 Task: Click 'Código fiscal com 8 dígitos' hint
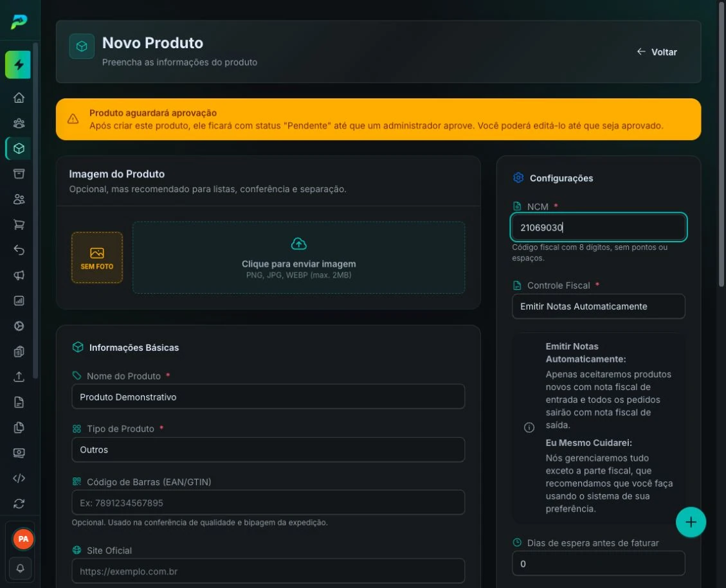(590, 252)
